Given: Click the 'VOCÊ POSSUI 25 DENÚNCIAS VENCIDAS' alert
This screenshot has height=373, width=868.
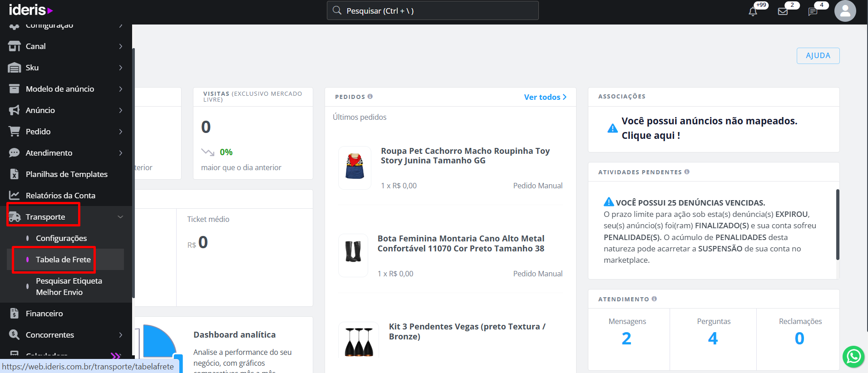Looking at the screenshot, I should coord(690,203).
